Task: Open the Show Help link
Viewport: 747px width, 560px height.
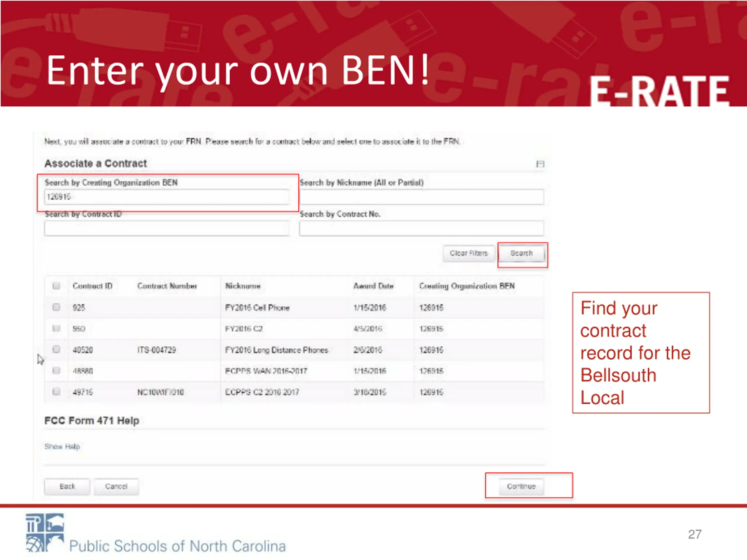Action: pyautogui.click(x=62, y=447)
